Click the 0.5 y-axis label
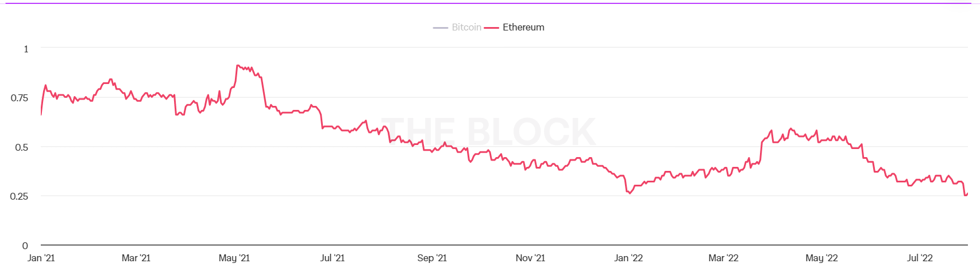This screenshot has height=267, width=980. (x=21, y=147)
